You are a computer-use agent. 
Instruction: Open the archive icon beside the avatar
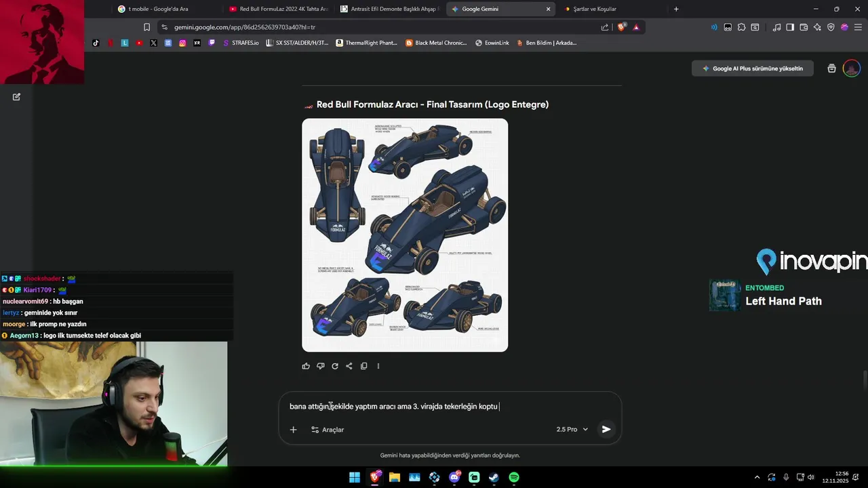pyautogui.click(x=832, y=68)
